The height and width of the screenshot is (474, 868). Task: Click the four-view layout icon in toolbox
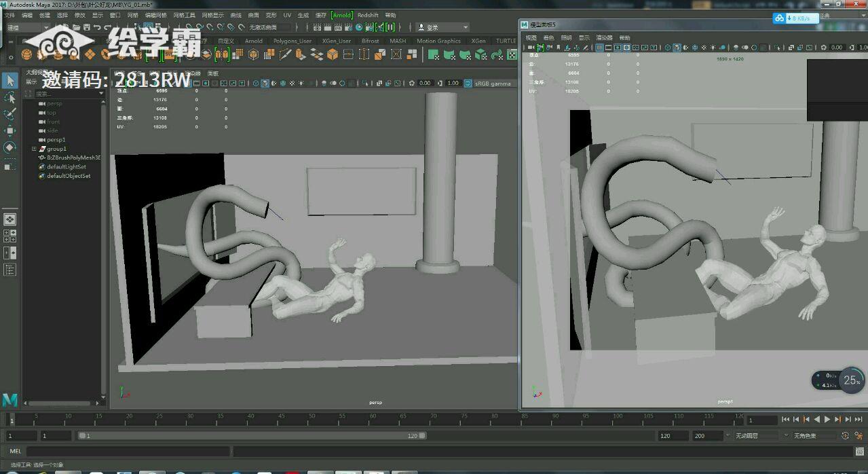point(10,236)
